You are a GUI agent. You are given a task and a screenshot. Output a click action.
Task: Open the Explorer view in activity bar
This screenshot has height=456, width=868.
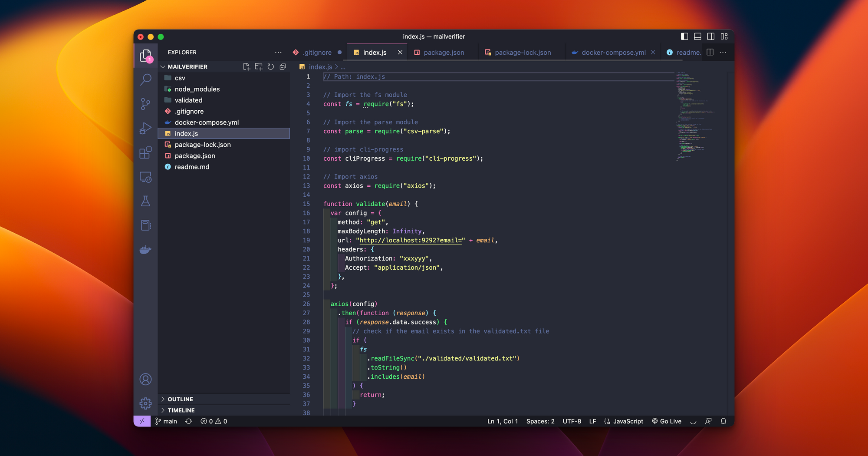click(145, 56)
